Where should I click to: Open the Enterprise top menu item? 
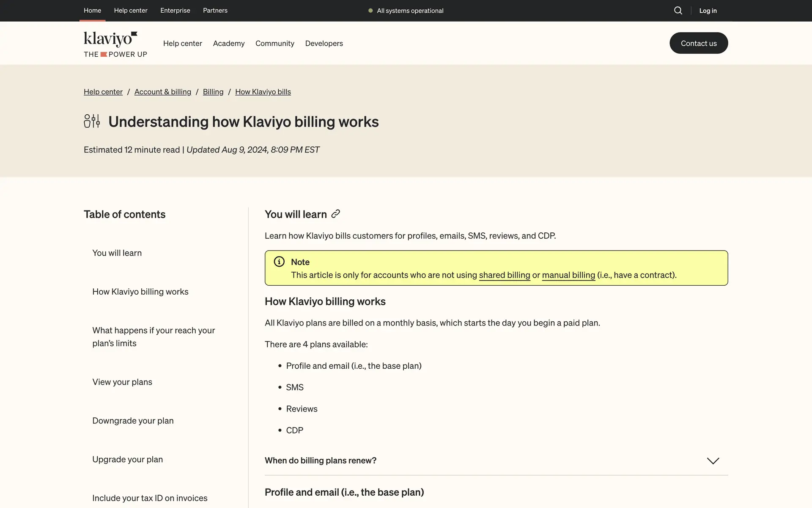point(175,10)
